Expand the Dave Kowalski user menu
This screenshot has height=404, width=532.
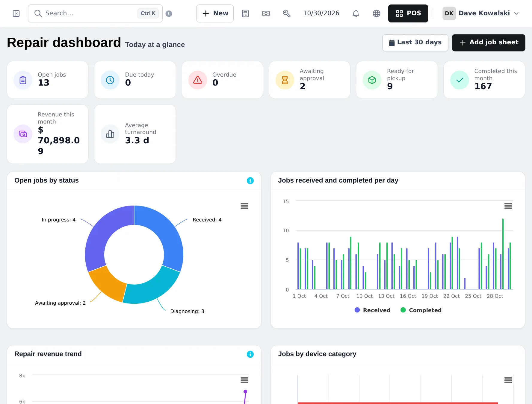tap(481, 13)
